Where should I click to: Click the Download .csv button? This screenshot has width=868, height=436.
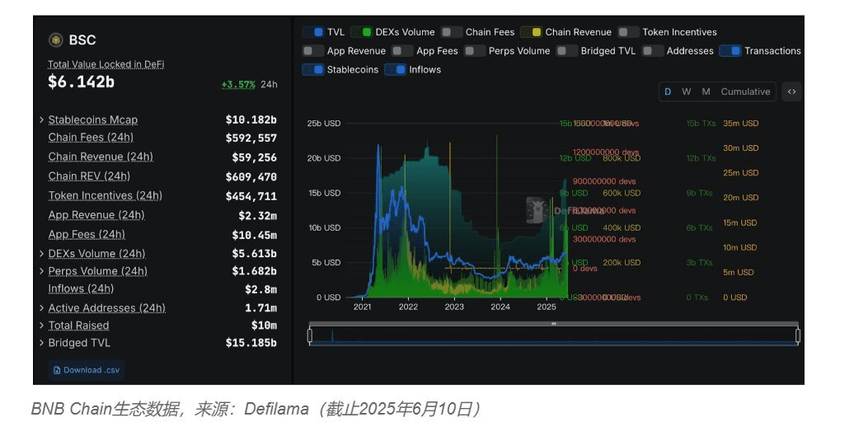pyautogui.click(x=86, y=370)
